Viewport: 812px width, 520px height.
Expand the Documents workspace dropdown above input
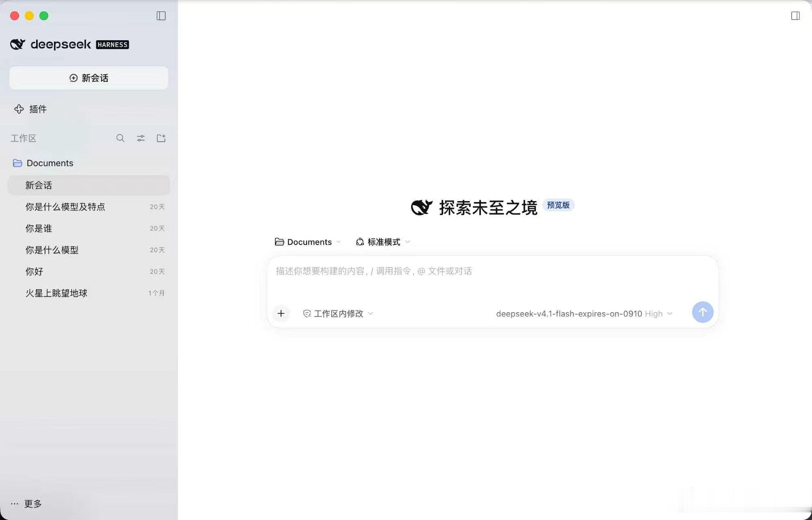click(x=307, y=242)
